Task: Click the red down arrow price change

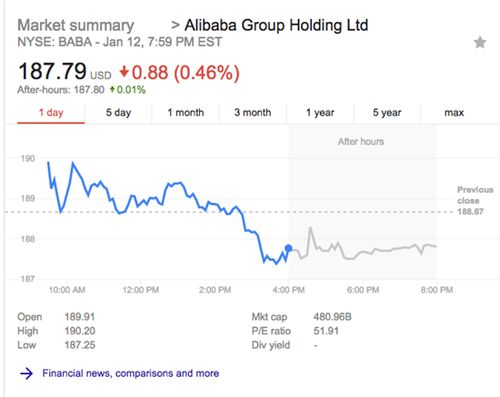Action: point(124,71)
